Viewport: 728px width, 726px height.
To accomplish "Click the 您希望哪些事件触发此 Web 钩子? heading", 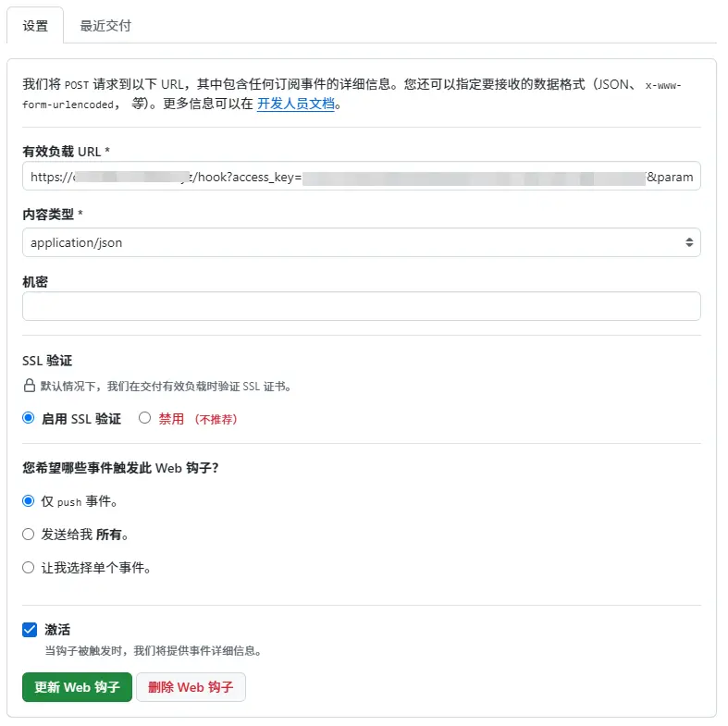I will pyautogui.click(x=120, y=467).
